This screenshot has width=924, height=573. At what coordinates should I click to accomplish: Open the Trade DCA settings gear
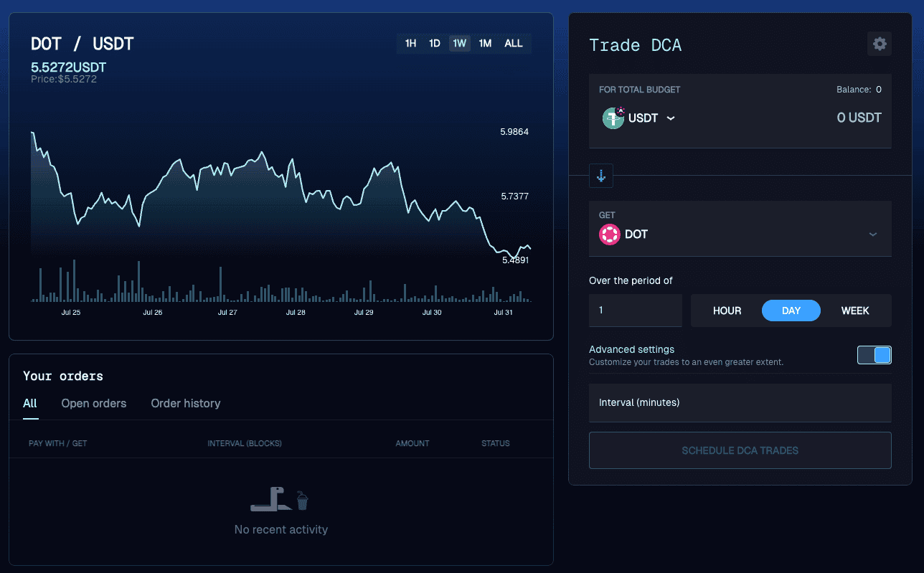880,44
